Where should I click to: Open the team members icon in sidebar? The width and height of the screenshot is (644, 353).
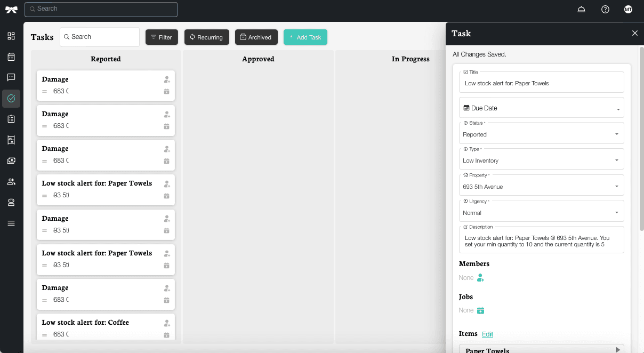point(11,182)
